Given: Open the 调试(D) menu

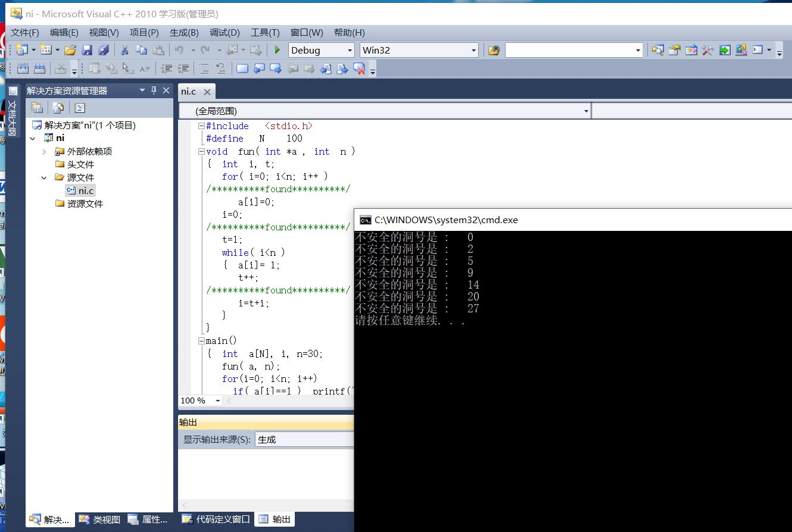Looking at the screenshot, I should pos(224,33).
